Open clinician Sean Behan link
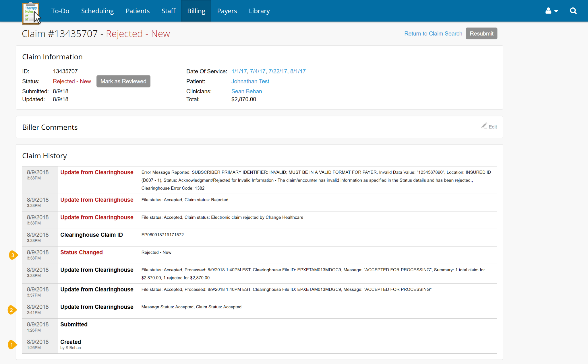 [x=246, y=91]
